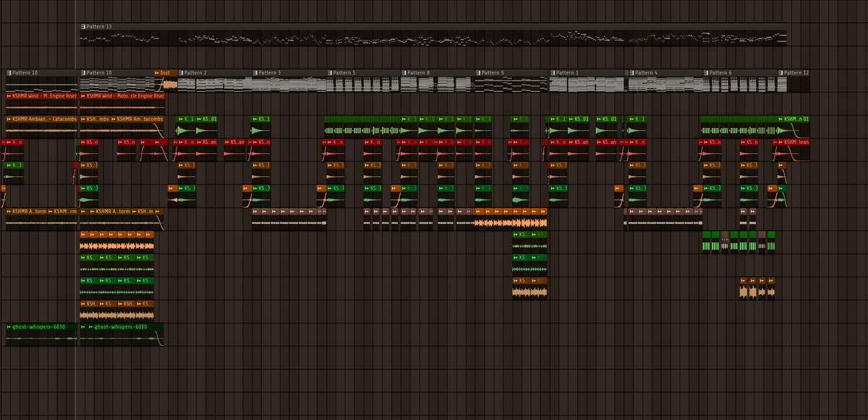
Task: Click the playhead position line
Action: click(x=75, y=210)
